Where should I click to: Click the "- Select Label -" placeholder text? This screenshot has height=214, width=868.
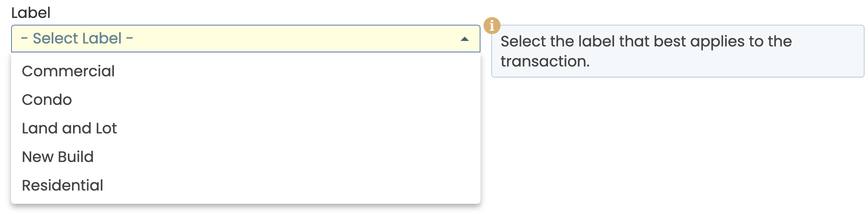[77, 39]
